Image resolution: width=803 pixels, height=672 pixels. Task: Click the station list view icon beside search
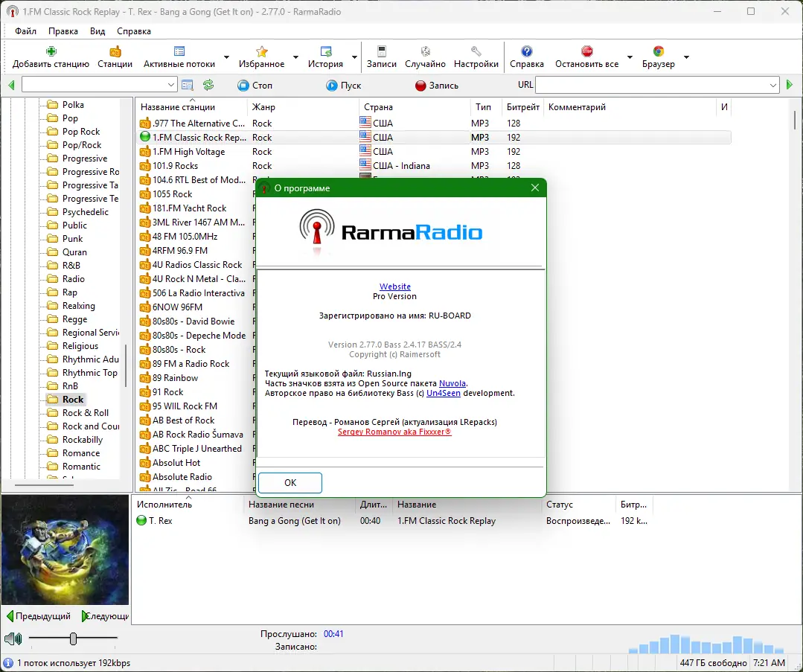coord(188,85)
